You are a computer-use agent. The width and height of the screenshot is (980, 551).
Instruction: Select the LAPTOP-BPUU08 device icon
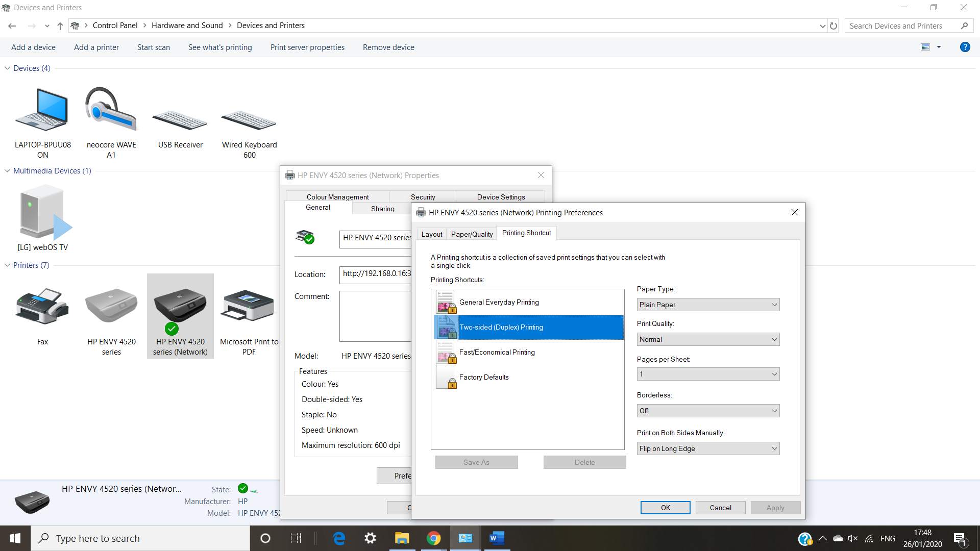coord(42,110)
